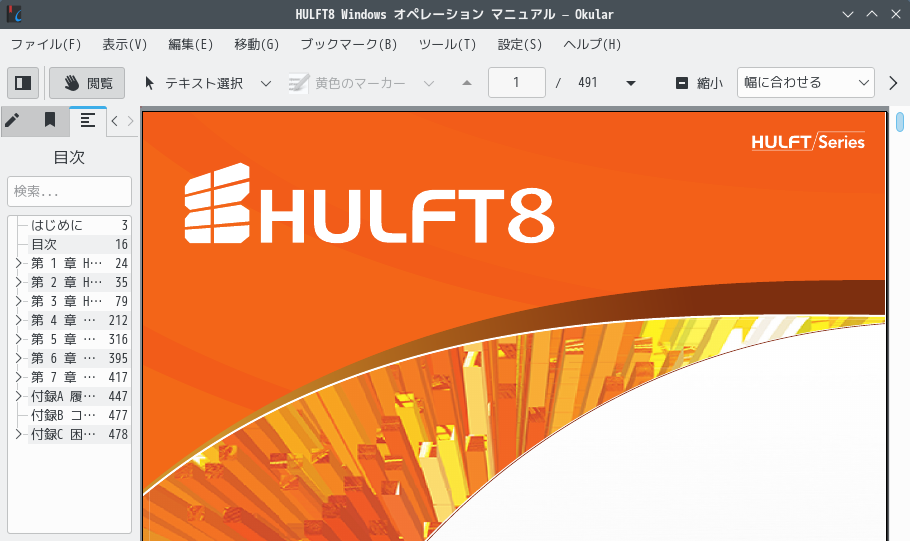Go to next page with down arrow
Image resolution: width=910 pixels, height=541 pixels.
[630, 83]
